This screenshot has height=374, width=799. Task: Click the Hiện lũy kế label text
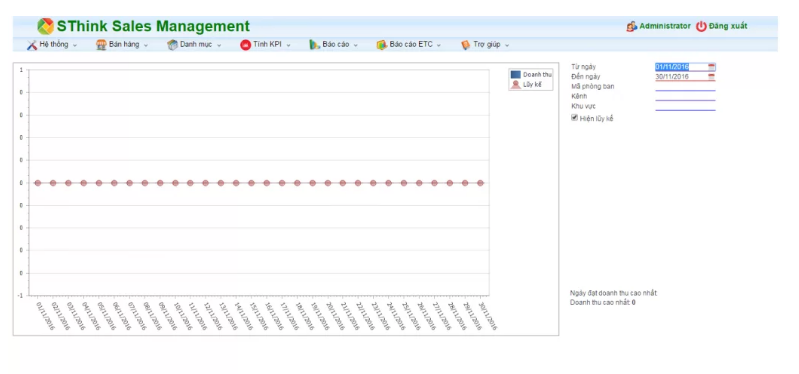pyautogui.click(x=597, y=119)
